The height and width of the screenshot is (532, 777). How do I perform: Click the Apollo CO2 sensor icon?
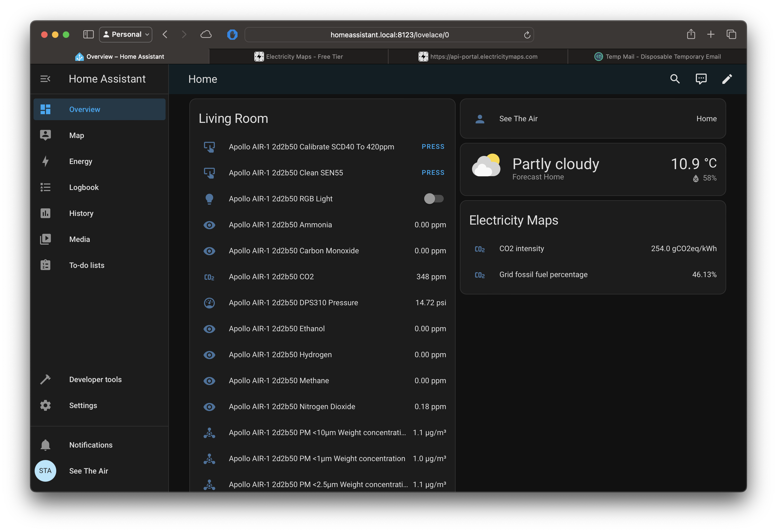click(209, 277)
